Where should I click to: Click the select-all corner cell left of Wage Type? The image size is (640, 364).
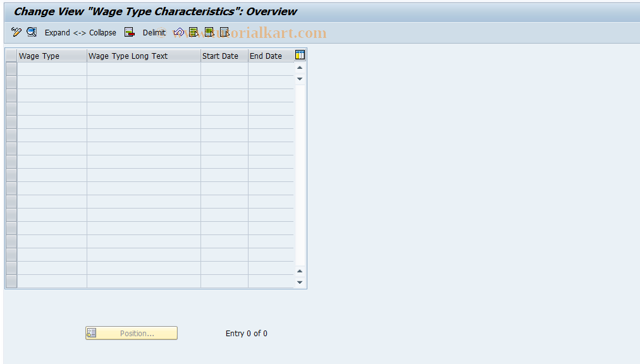[x=11, y=56]
